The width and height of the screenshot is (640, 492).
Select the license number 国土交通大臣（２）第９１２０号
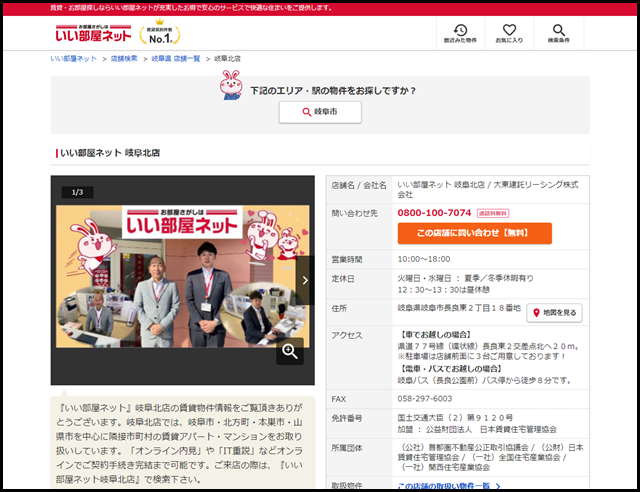click(x=455, y=418)
